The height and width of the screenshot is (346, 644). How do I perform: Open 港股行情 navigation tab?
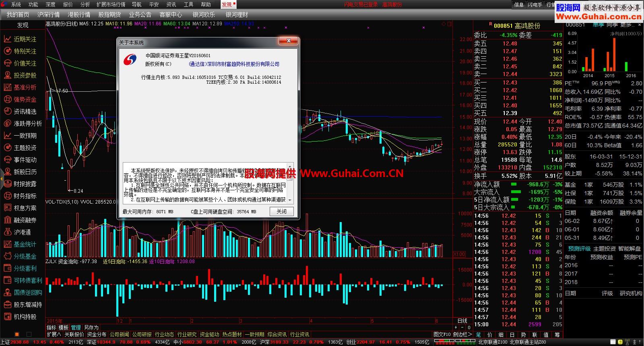[79, 14]
